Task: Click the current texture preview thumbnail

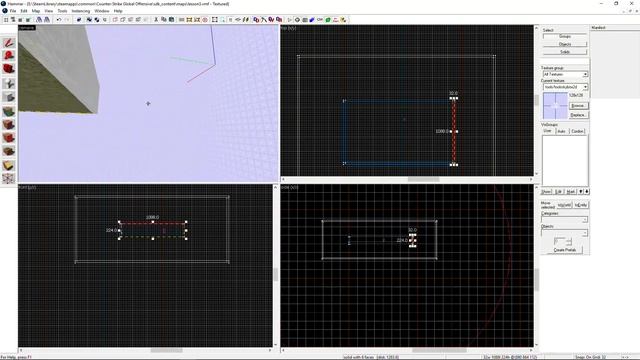Action: coord(555,106)
